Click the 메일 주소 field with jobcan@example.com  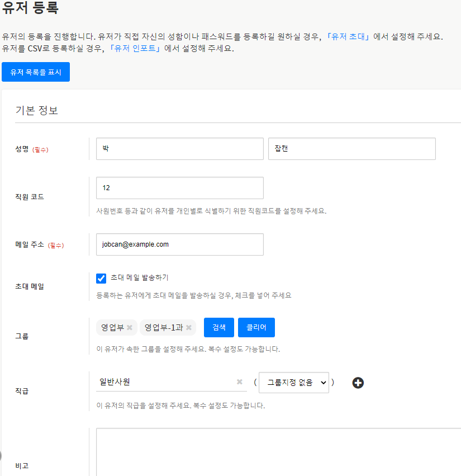pyautogui.click(x=179, y=244)
